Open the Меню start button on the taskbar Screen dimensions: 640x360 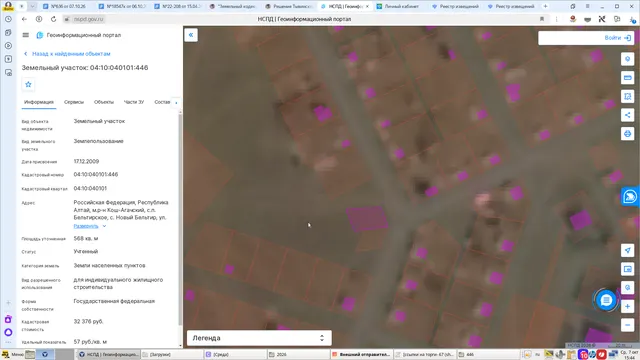13,354
